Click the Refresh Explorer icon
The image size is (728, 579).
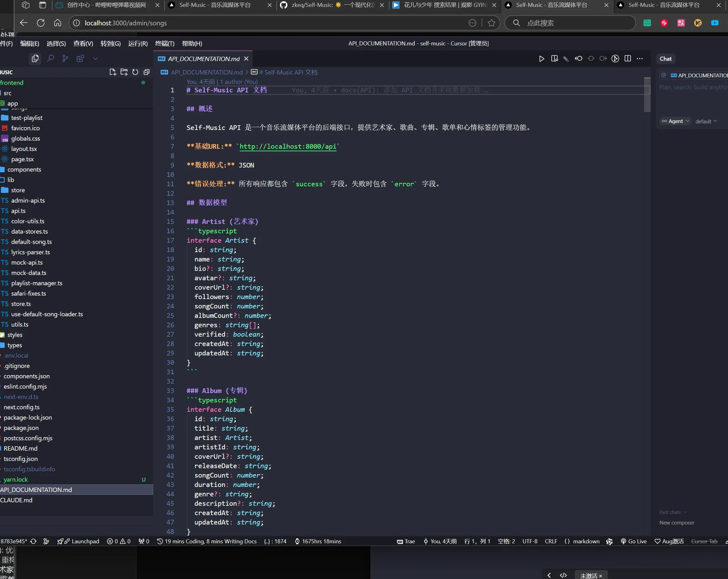[135, 72]
